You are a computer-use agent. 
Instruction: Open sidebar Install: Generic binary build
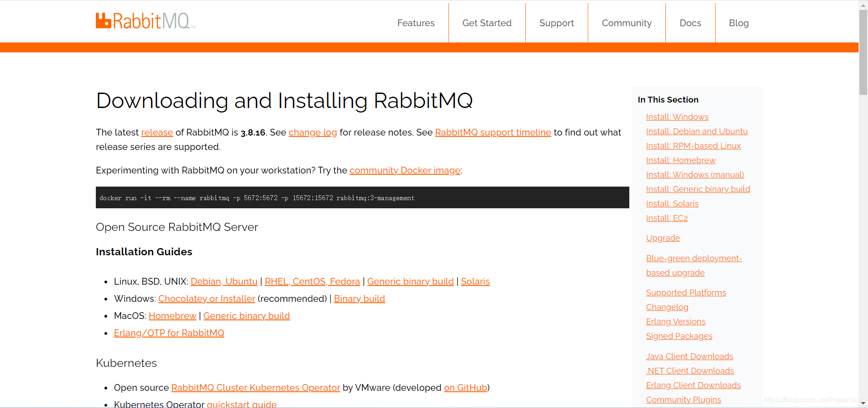tap(698, 189)
